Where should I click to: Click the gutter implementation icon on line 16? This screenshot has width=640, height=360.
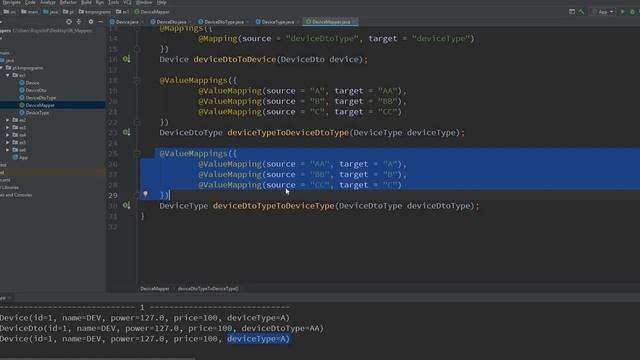127,59
